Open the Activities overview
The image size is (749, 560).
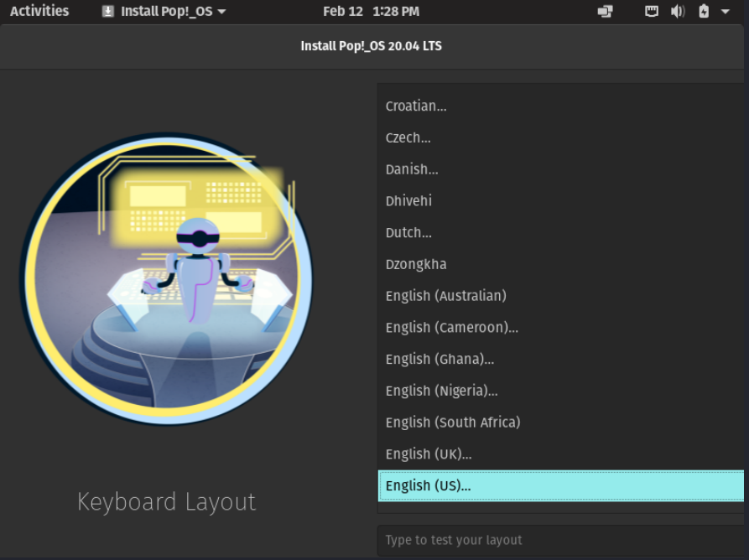[39, 11]
